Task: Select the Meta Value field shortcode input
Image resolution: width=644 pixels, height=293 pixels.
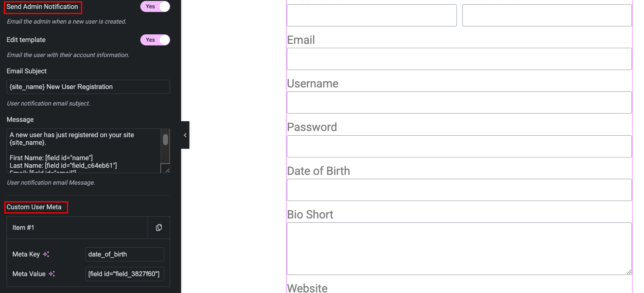Action: click(125, 274)
